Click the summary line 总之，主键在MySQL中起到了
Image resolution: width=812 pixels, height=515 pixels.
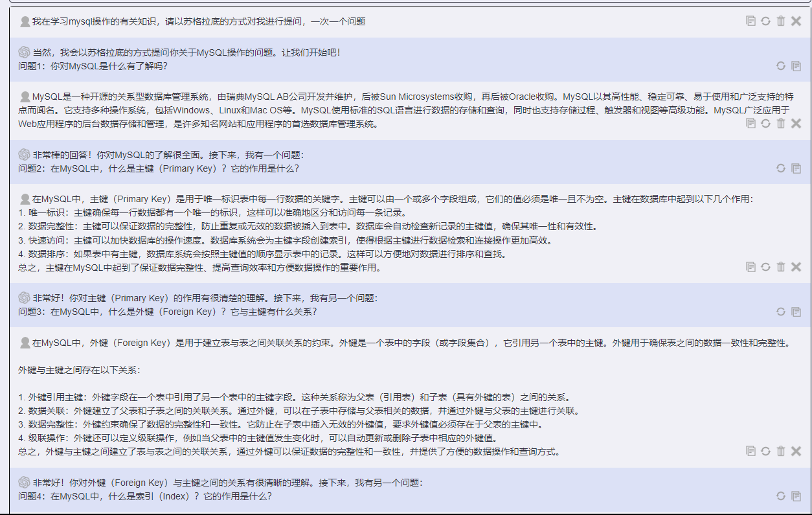(x=199, y=268)
